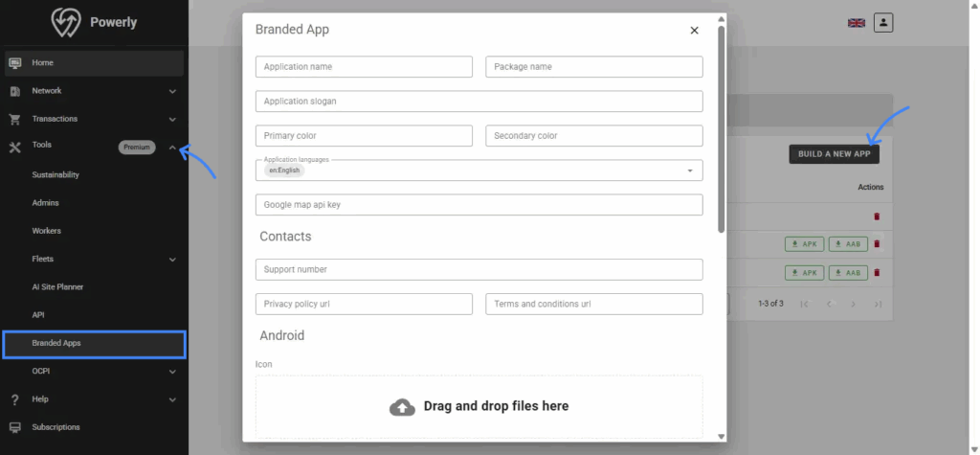Click the cloud upload icon
This screenshot has height=455, width=980.
[402, 406]
